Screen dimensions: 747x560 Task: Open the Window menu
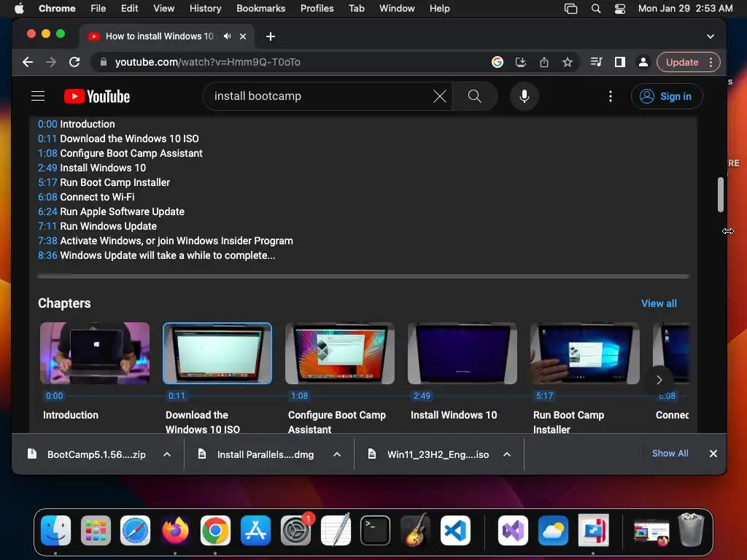click(397, 8)
